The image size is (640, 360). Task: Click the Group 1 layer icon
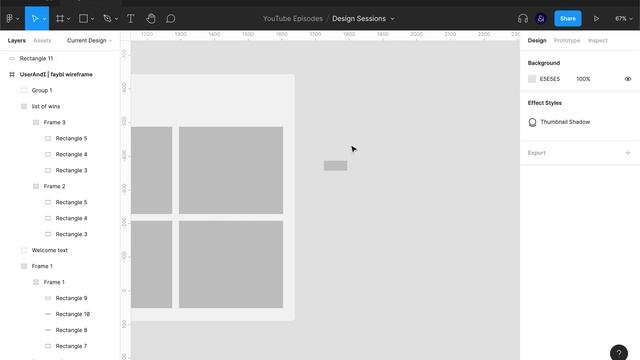tap(24, 90)
